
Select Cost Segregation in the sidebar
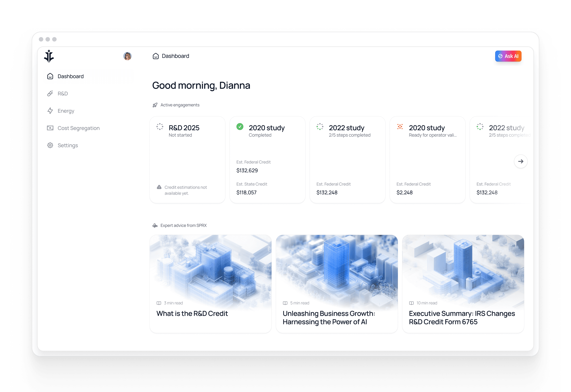pos(78,128)
